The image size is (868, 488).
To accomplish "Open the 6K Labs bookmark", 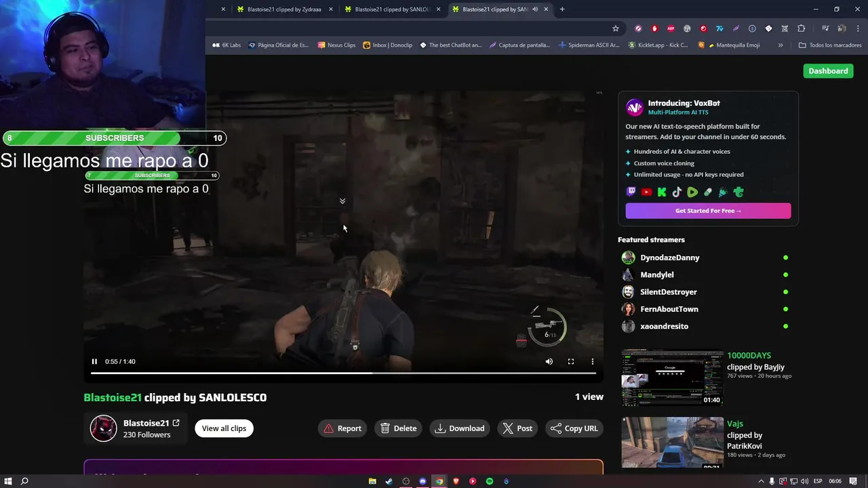I will coord(226,45).
